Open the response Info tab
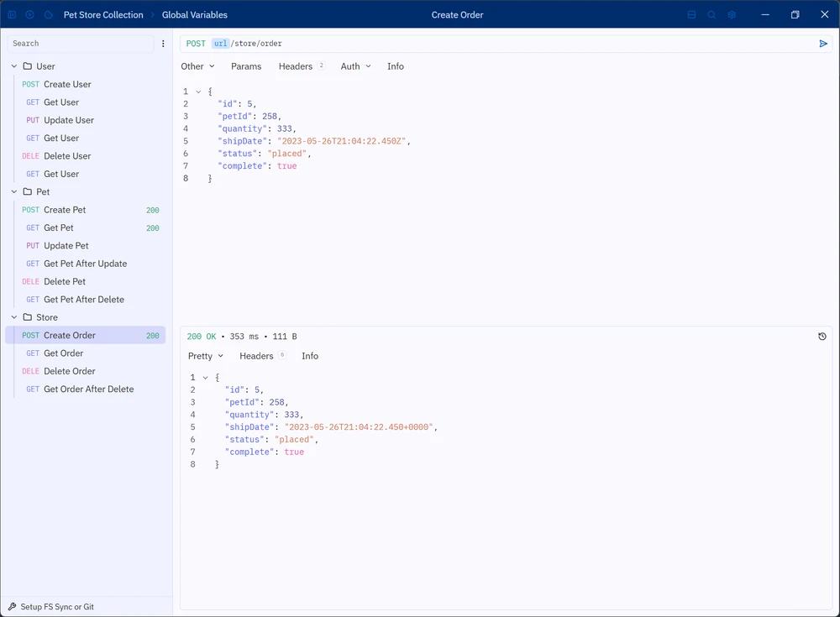 (310, 356)
